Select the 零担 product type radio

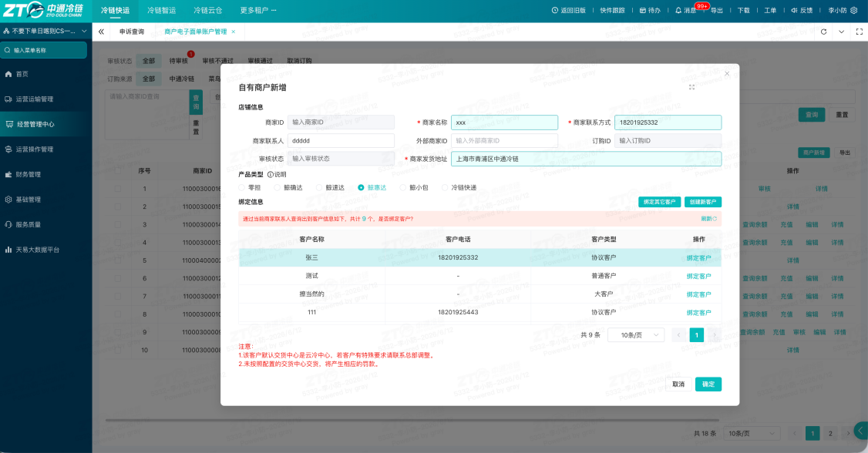241,187
